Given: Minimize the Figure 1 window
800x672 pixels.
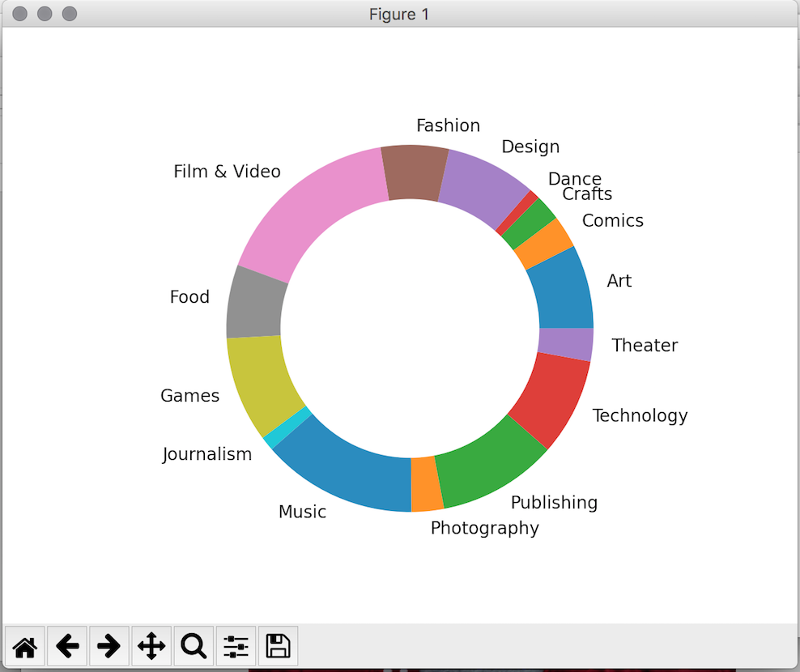Looking at the screenshot, I should 45,14.
